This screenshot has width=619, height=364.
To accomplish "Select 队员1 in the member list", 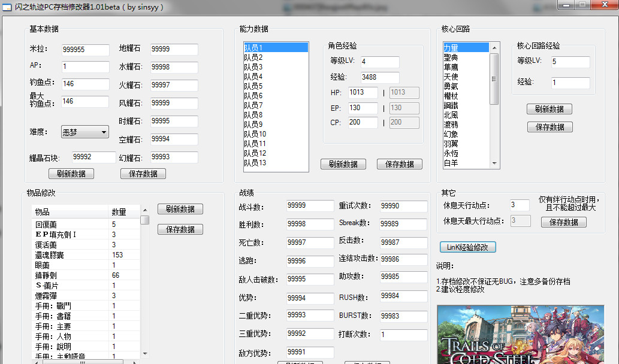I will click(276, 48).
